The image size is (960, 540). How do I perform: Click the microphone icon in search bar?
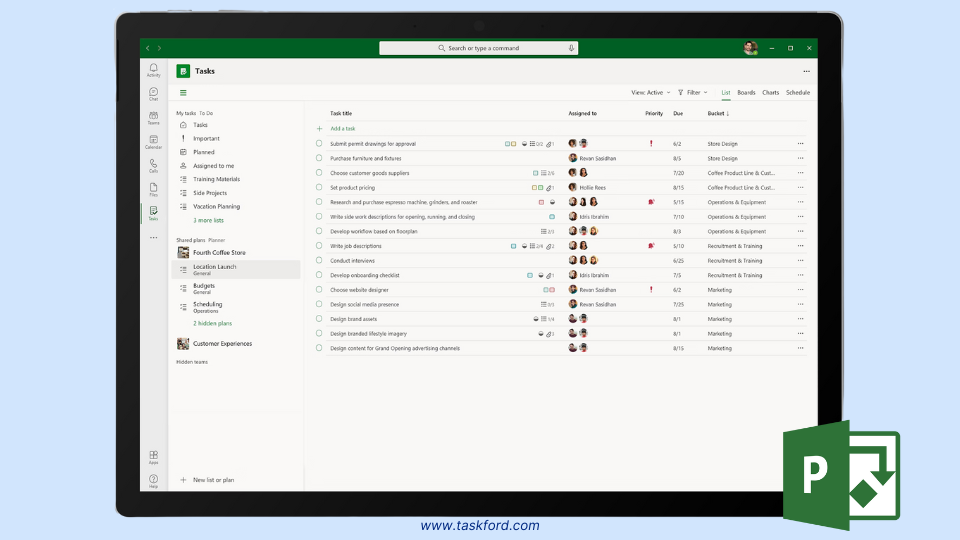[571, 48]
